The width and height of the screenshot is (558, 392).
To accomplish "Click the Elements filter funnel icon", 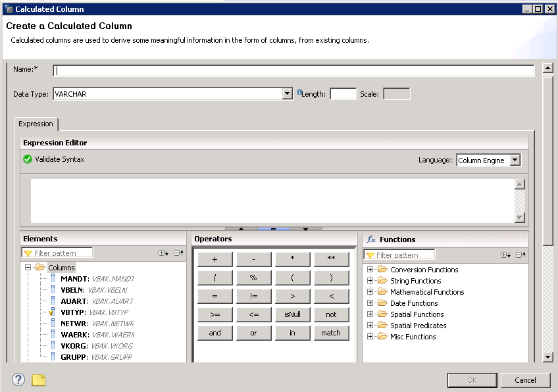I will point(28,253).
